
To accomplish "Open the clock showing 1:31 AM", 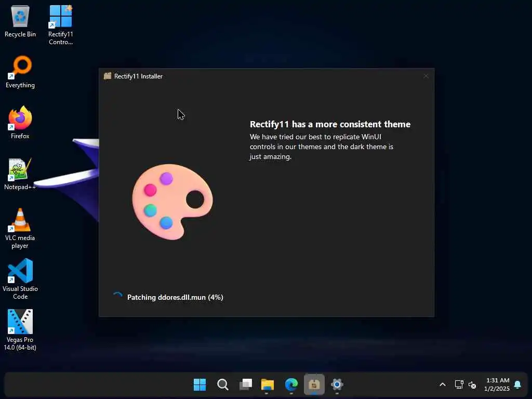I will tap(497, 384).
